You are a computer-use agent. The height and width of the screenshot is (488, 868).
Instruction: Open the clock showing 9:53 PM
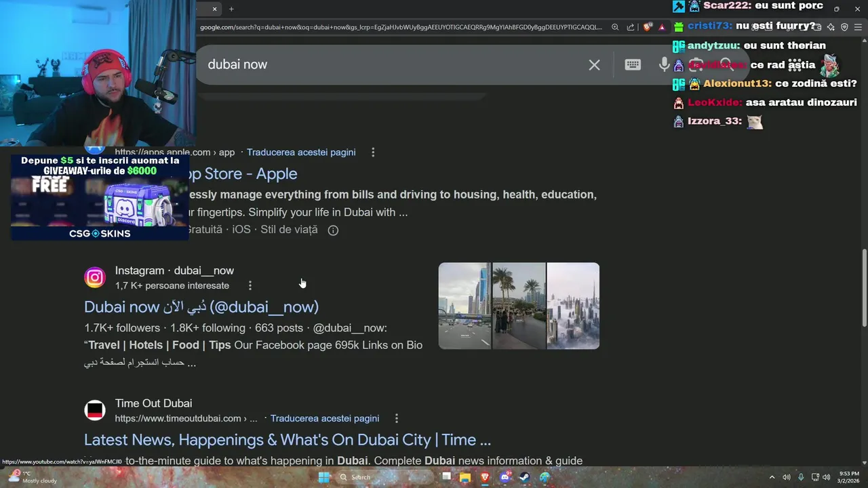point(848,477)
